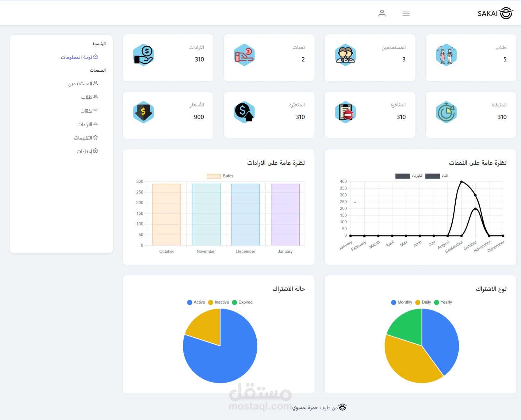This screenshot has height=420, width=521.
Task: Click the footer Sakai logo icon
Action: click(x=343, y=407)
